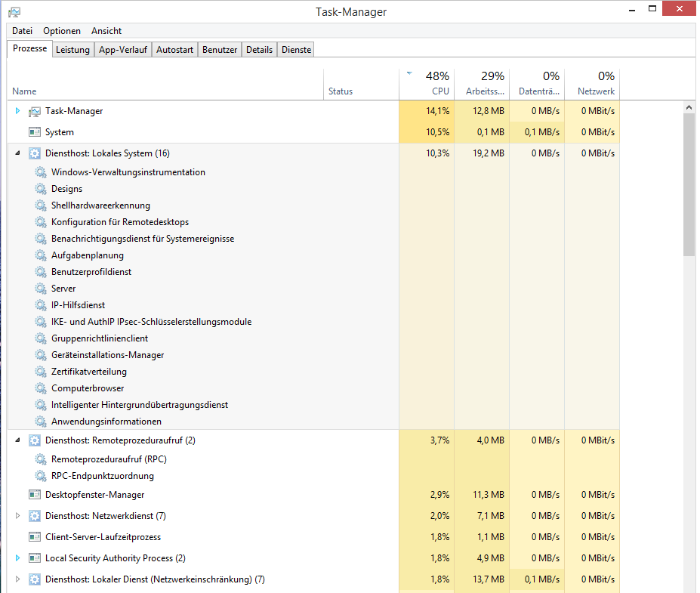Click the System process icon

(x=35, y=132)
